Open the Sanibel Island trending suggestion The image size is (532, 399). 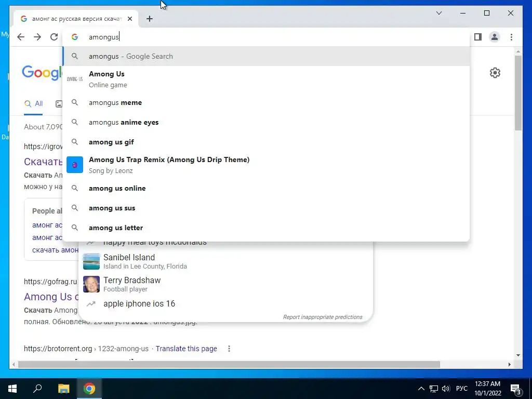(x=225, y=261)
